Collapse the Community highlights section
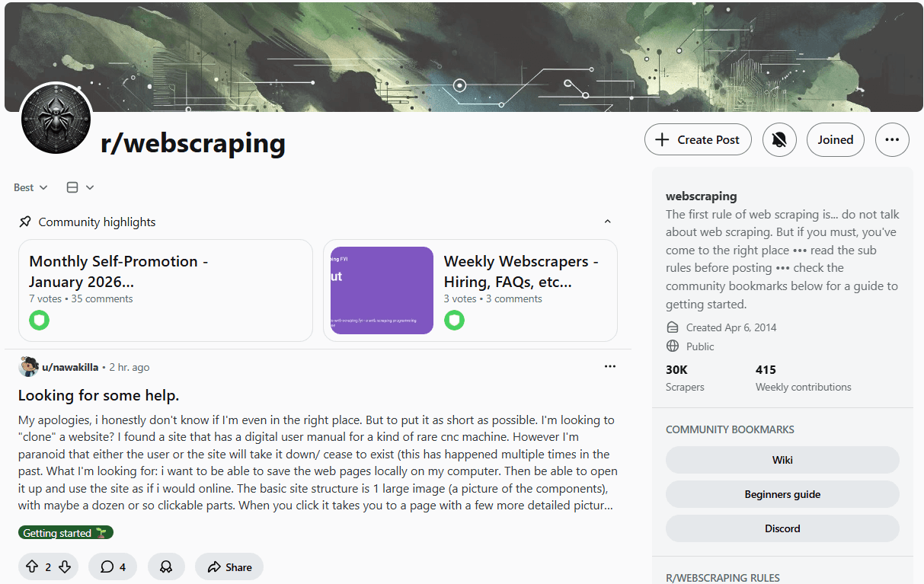This screenshot has width=924, height=584. coord(607,221)
